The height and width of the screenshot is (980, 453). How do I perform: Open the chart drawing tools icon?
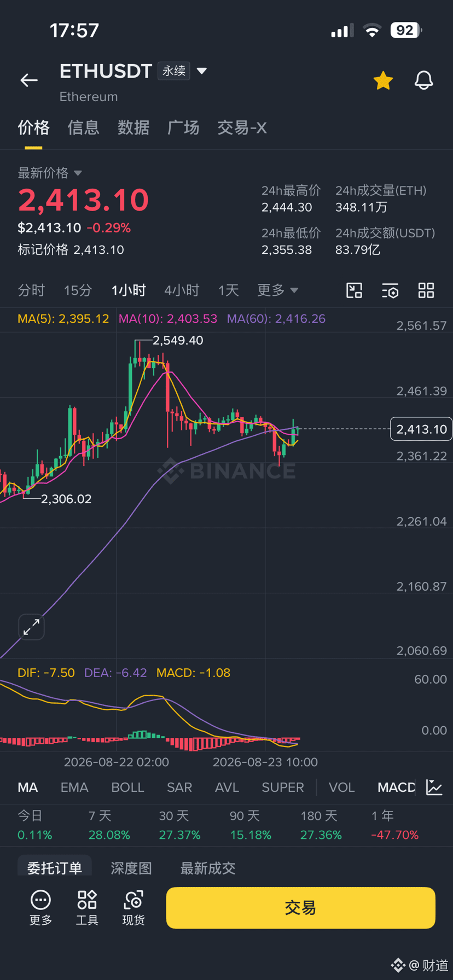coord(354,290)
